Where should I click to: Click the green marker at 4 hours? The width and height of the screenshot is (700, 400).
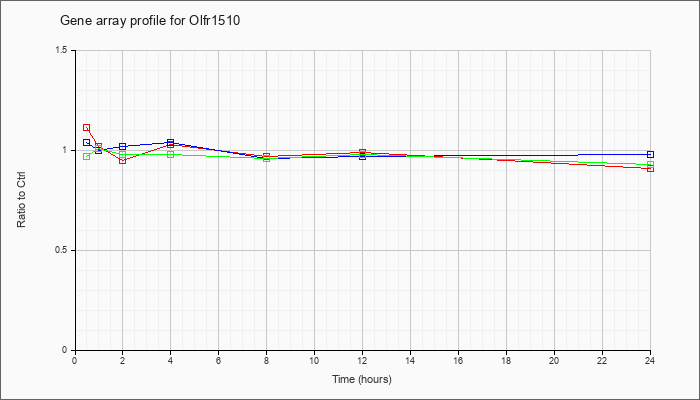pyautogui.click(x=171, y=154)
